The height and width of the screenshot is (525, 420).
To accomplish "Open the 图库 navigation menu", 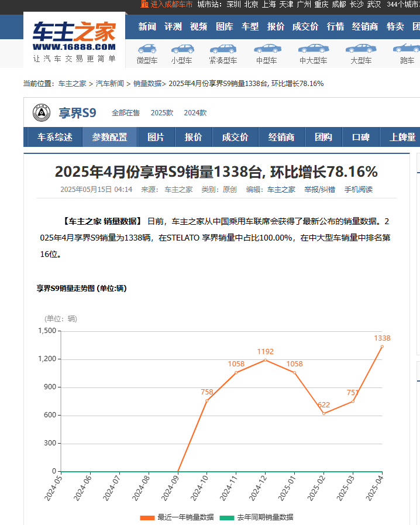I will pyautogui.click(x=224, y=26).
